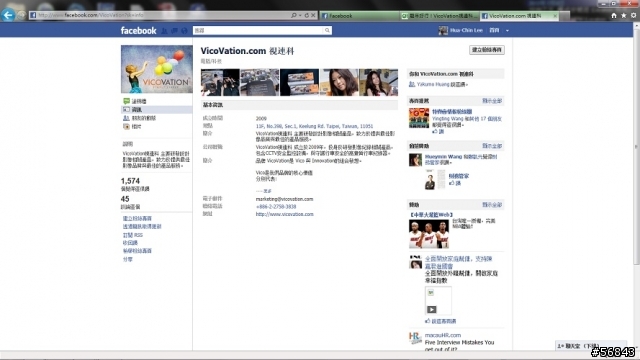
Task: Open the http://www.vicovation.com website link
Action: pyautogui.click(x=284, y=214)
